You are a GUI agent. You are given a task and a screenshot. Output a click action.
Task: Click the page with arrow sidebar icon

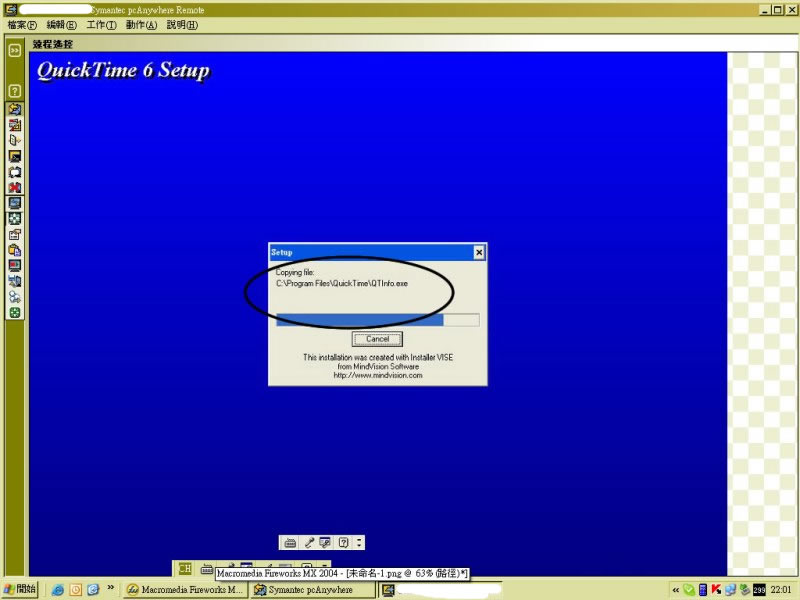[x=15, y=140]
